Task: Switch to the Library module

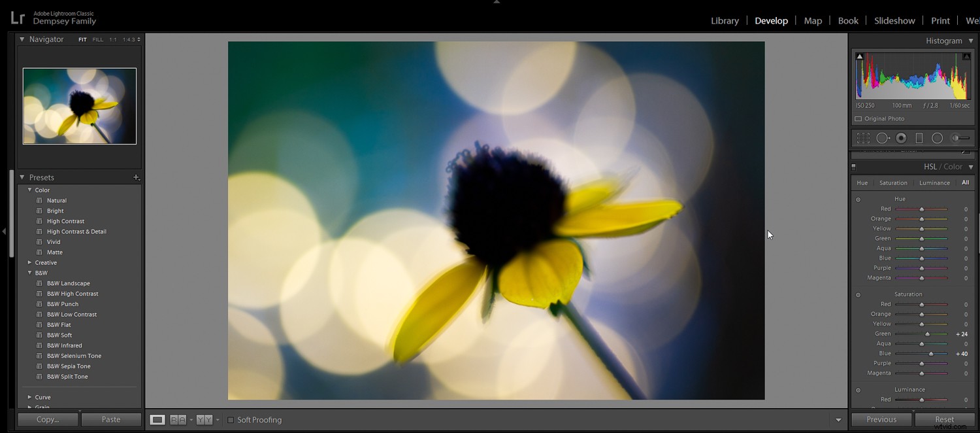Action: (725, 20)
